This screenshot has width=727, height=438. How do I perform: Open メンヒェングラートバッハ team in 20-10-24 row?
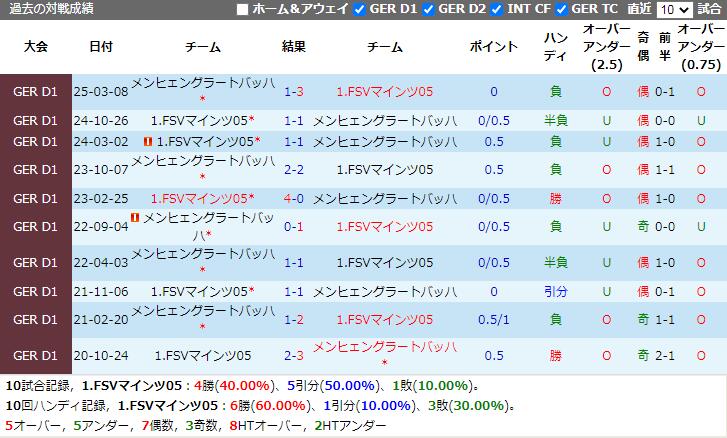click(385, 347)
